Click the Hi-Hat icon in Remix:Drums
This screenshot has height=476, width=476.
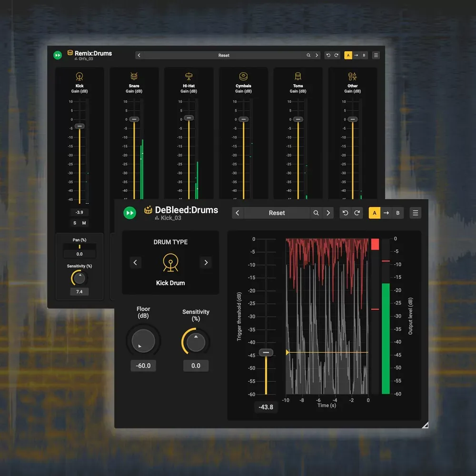189,76
